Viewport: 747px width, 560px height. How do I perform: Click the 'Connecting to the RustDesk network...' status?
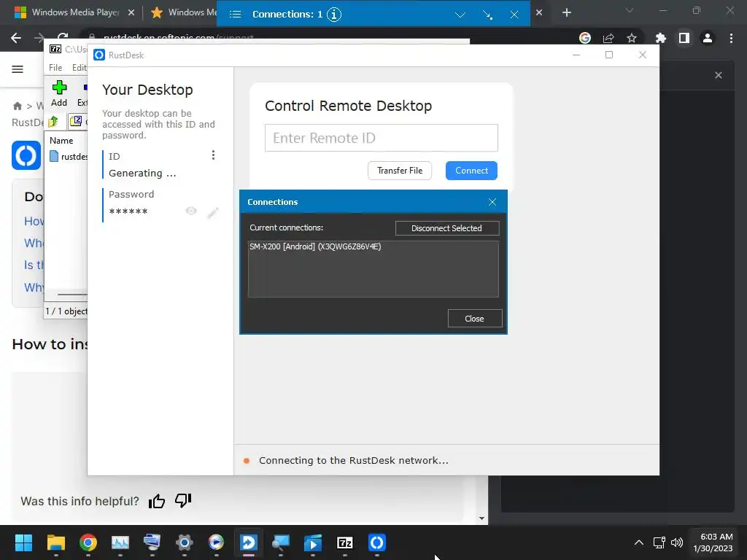tap(354, 461)
